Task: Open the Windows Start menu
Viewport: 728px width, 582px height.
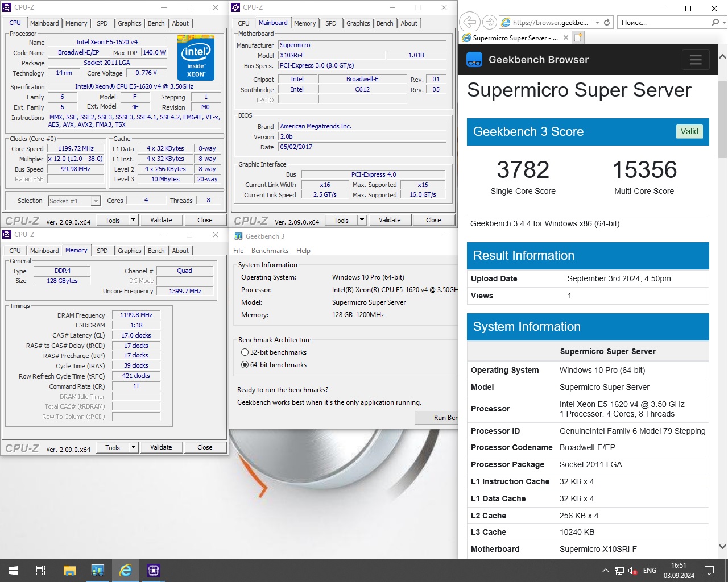Action: click(14, 571)
